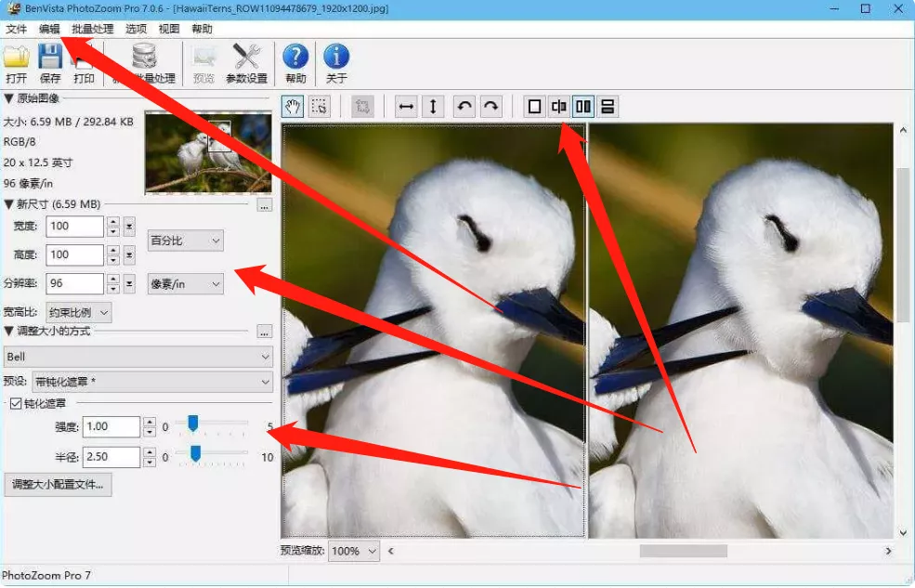Flip the image horizontally
The width and height of the screenshot is (915, 588).
point(406,106)
